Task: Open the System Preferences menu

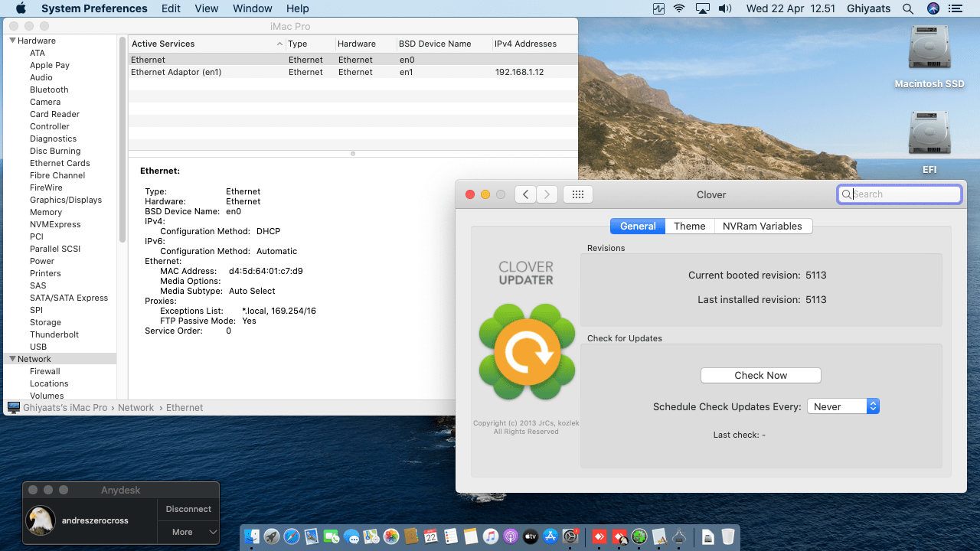Action: (x=94, y=8)
